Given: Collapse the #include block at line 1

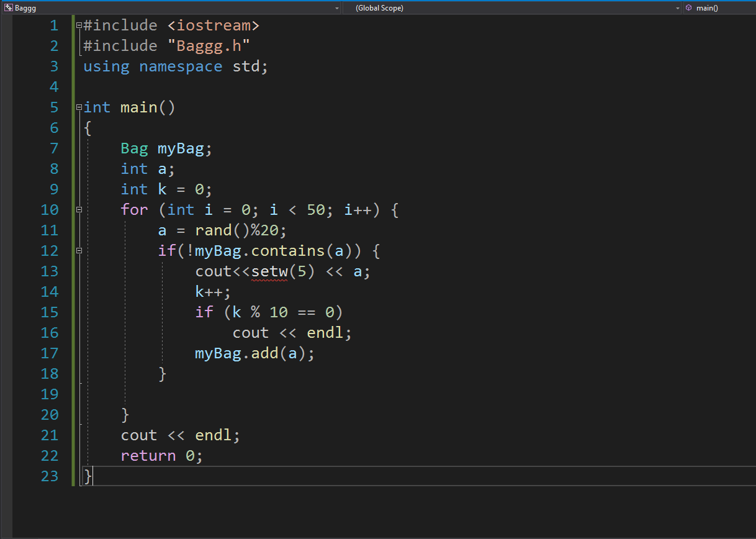Looking at the screenshot, I should 79,25.
